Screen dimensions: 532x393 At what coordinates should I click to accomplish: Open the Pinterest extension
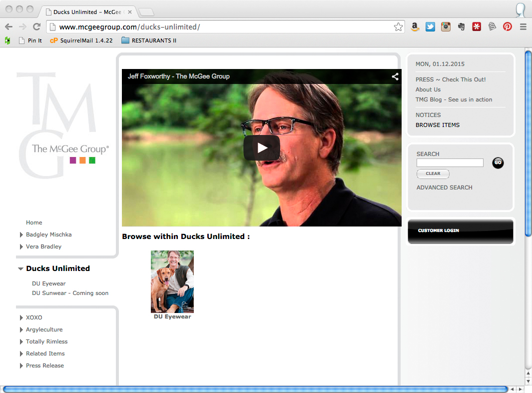(x=508, y=27)
